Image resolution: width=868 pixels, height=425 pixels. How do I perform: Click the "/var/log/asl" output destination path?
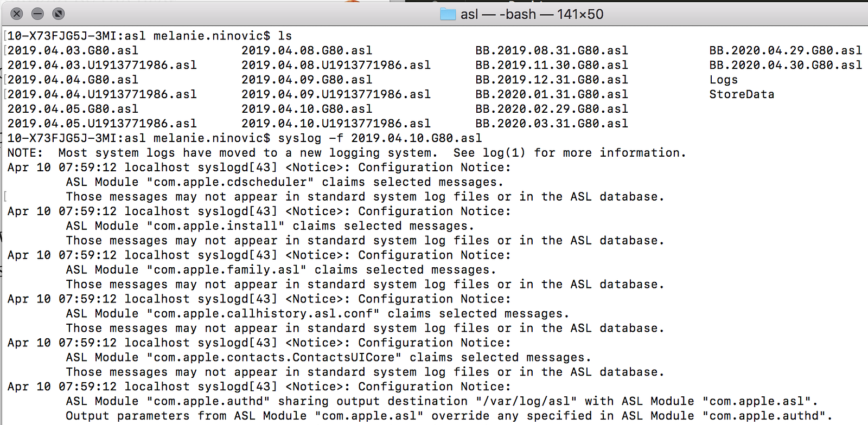(526, 402)
